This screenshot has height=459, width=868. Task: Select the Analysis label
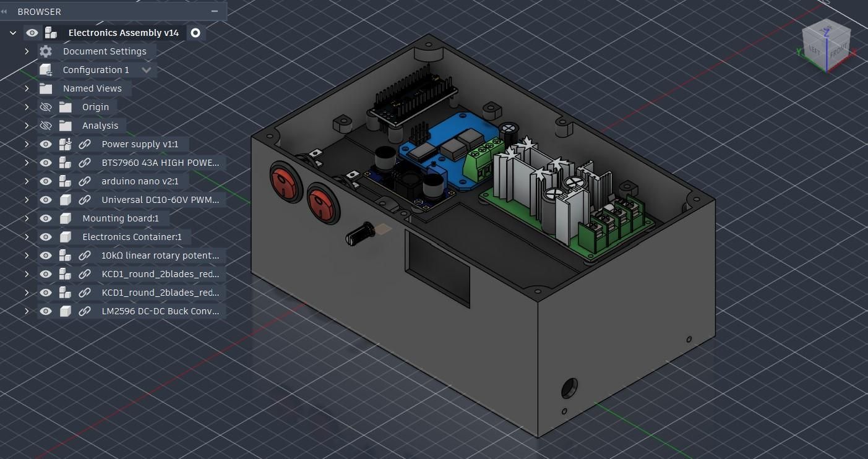[100, 126]
